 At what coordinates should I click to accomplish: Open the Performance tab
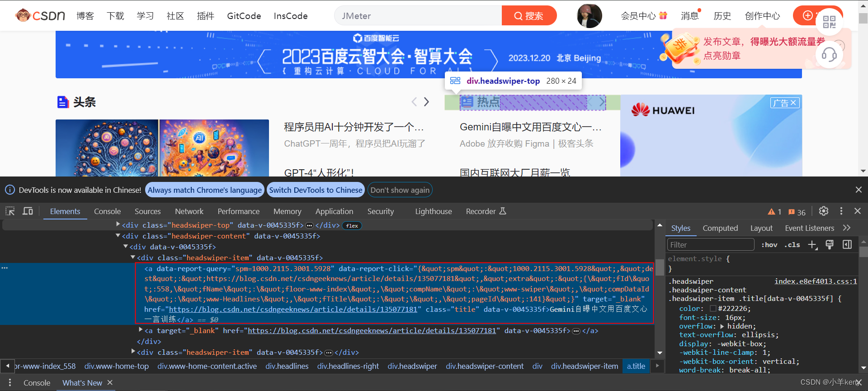coord(239,211)
